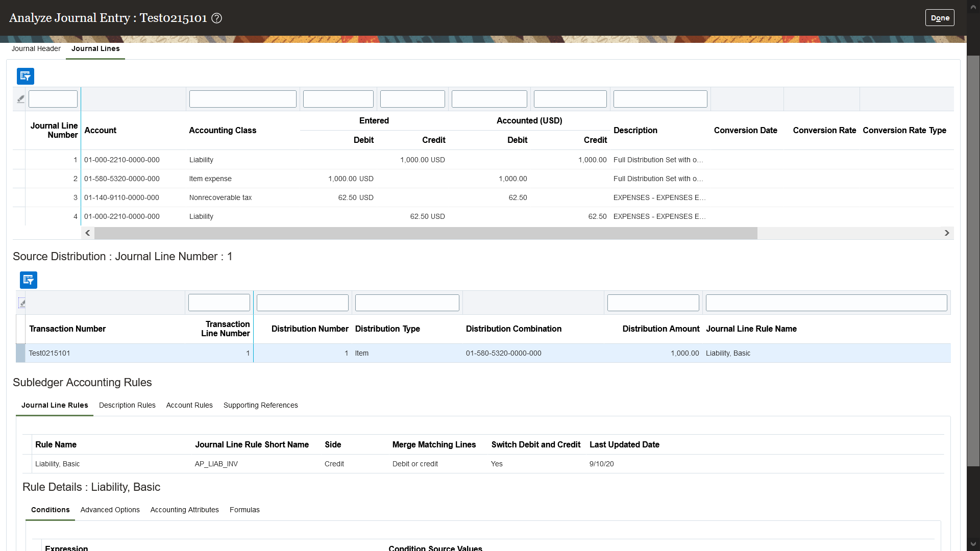Click the clear filter eraser icon in the journal lines table
Screen dimensions: 980x551
click(20, 99)
